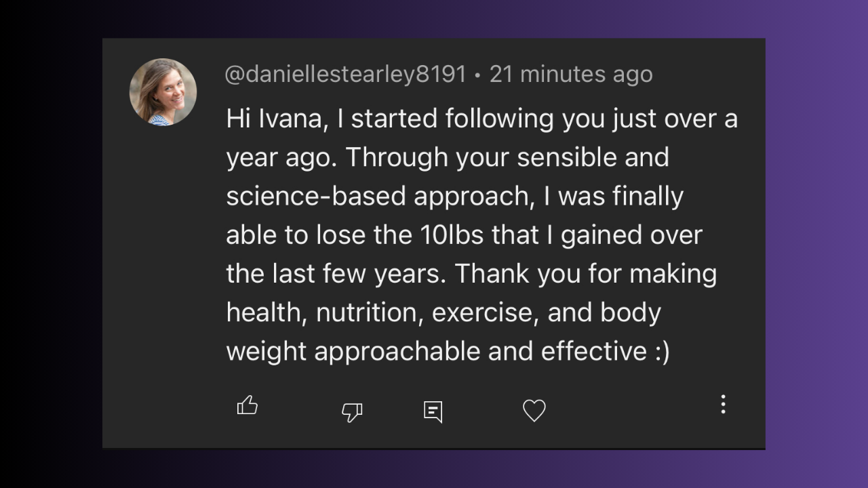Open the @daniellestearley8191 channel link
The image size is (868, 488).
pos(345,75)
